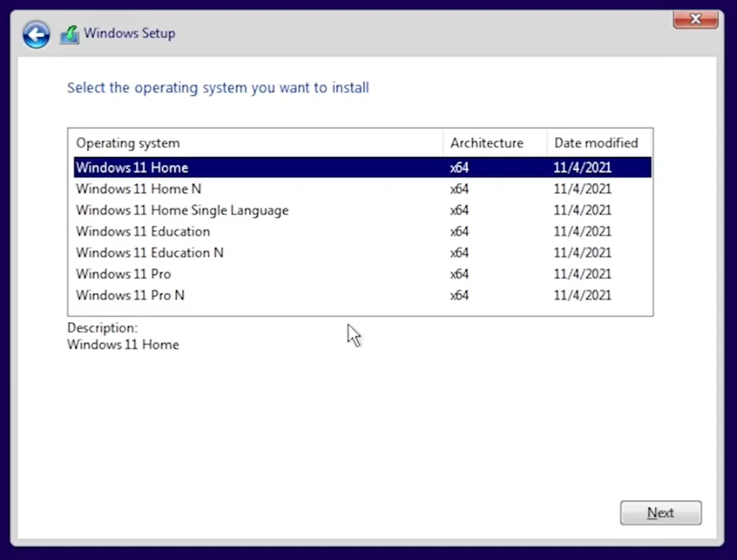Select the Windows 11 Pro edition
737x560 pixels.
(x=124, y=274)
